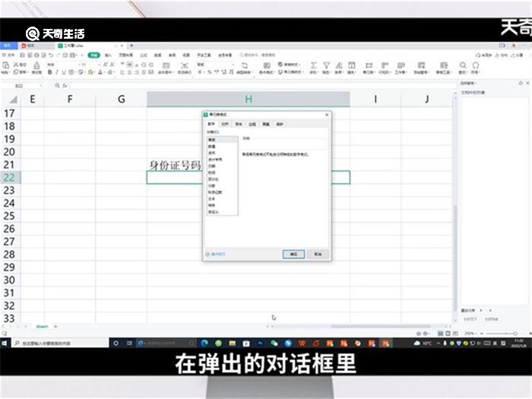Open the font color dropdown arrow
Viewport: 532px width, 399px height.
[x=105, y=72]
